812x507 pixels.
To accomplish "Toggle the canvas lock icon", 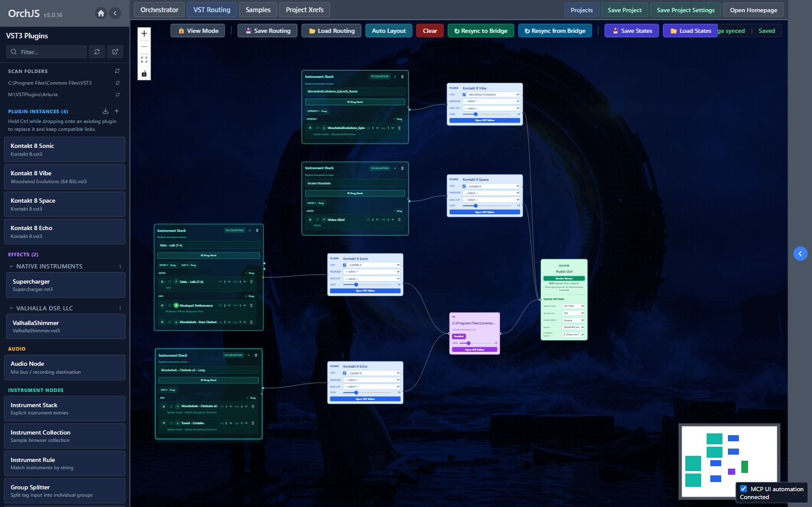I will (144, 74).
